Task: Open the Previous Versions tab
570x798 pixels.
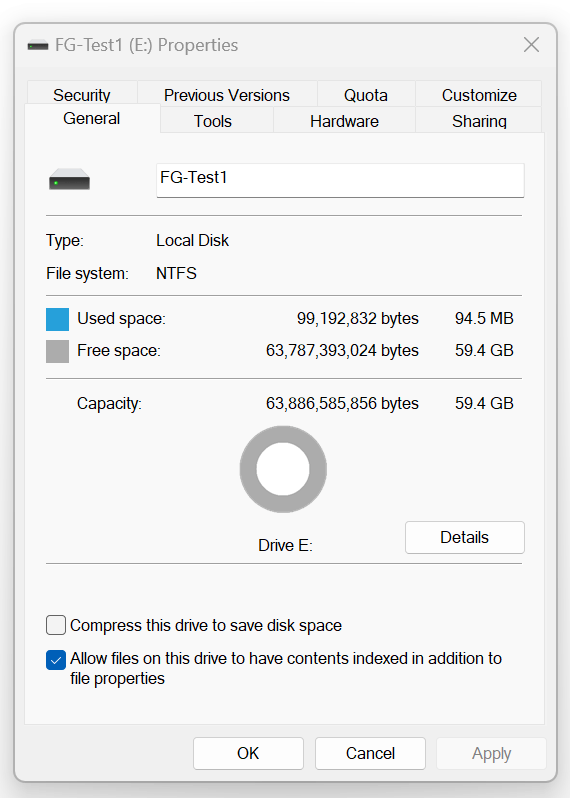Action: coord(227,94)
